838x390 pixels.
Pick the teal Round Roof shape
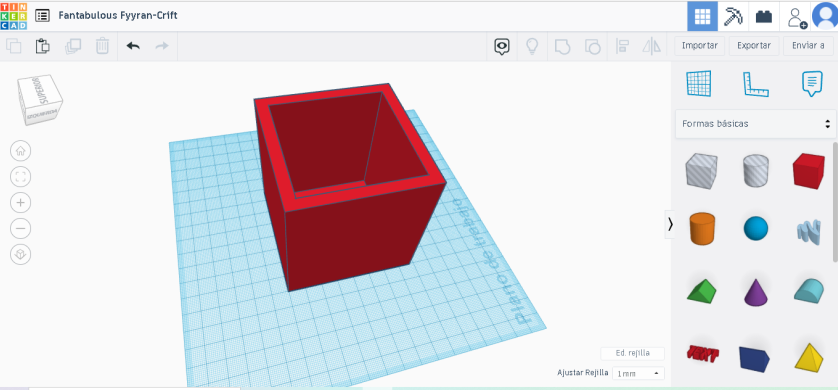[809, 291]
